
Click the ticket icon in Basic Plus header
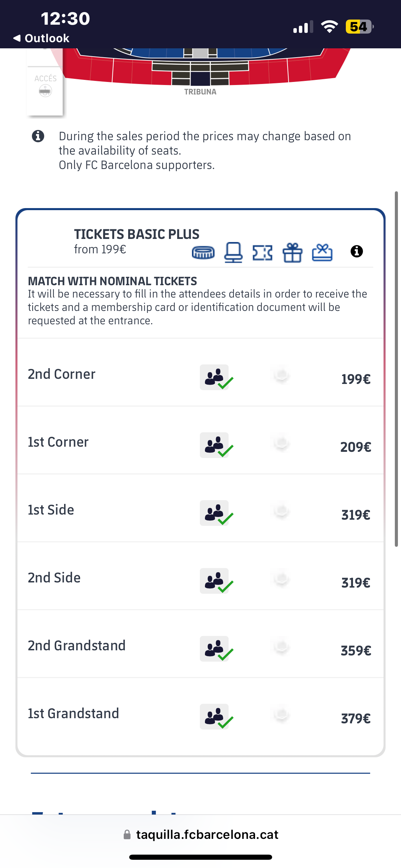point(263,253)
